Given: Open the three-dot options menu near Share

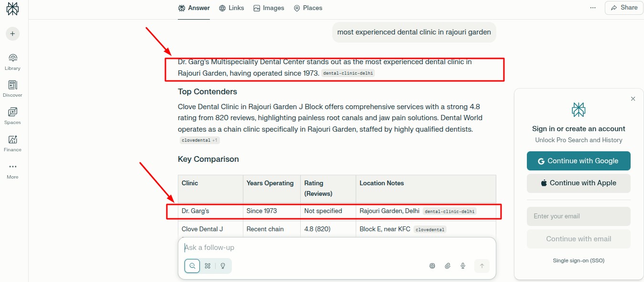Looking at the screenshot, I should (x=593, y=8).
